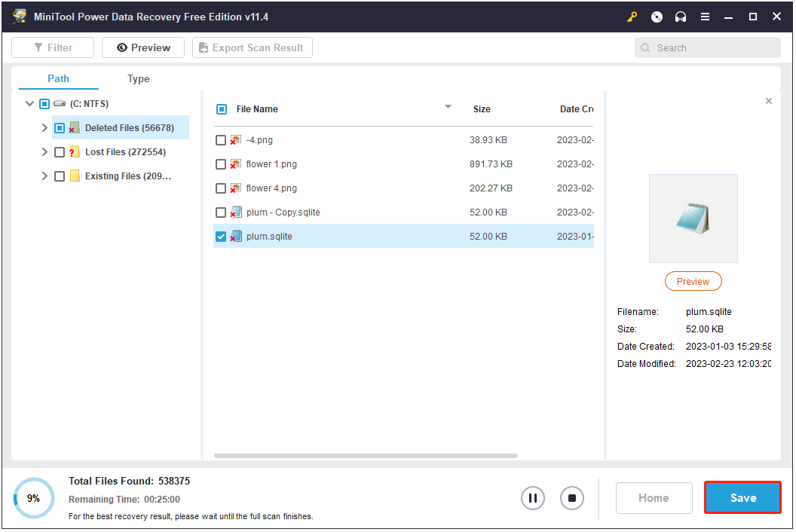Click the orange Preview button

[x=693, y=281]
